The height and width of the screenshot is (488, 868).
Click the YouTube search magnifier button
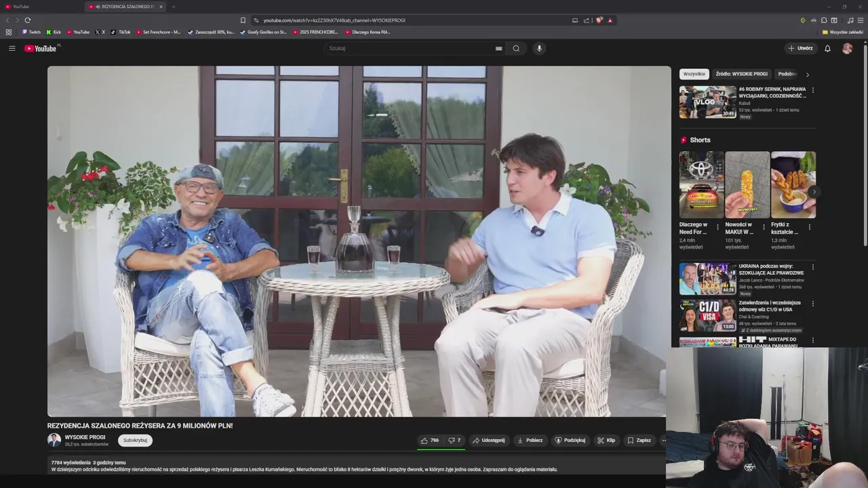click(x=516, y=48)
